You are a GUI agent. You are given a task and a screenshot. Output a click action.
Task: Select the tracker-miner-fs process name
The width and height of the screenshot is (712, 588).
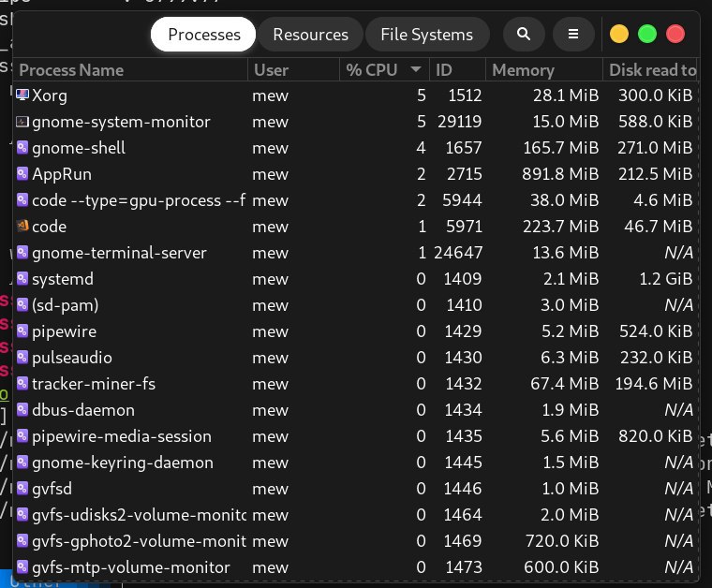click(x=94, y=384)
